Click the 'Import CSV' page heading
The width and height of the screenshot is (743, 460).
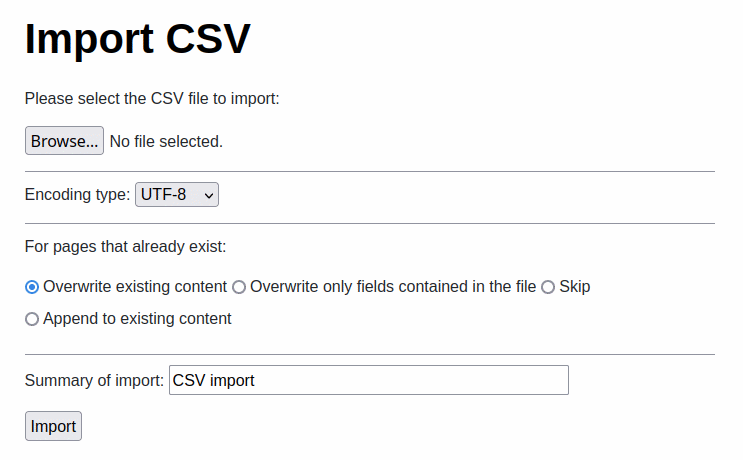(137, 39)
